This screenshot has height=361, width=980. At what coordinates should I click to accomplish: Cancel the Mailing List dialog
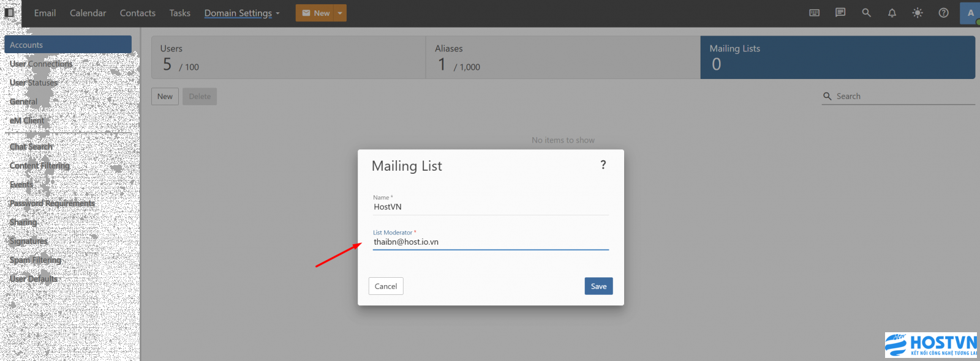pyautogui.click(x=386, y=286)
